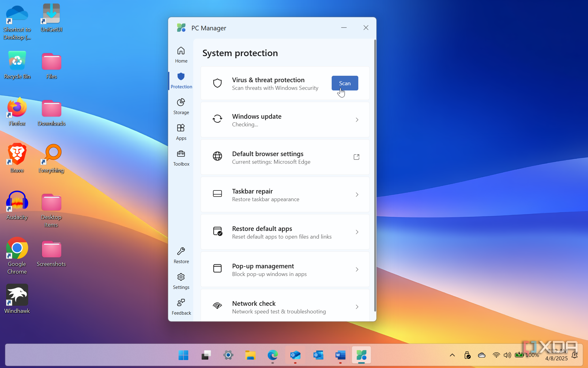The width and height of the screenshot is (588, 368).
Task: Select the Firefox desktop shortcut
Action: (17, 112)
